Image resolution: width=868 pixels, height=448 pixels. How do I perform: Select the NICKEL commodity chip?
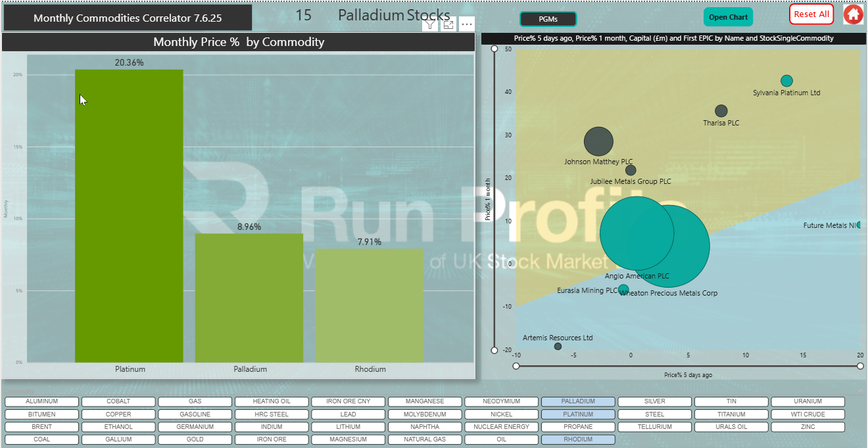point(502,414)
